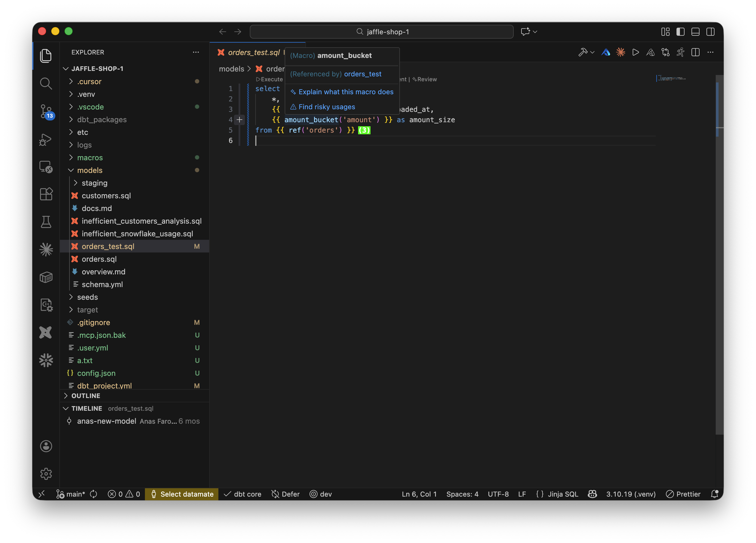Open the Manage gear in the activity bar
Screen dimensions: 756x543
[x=46, y=474]
